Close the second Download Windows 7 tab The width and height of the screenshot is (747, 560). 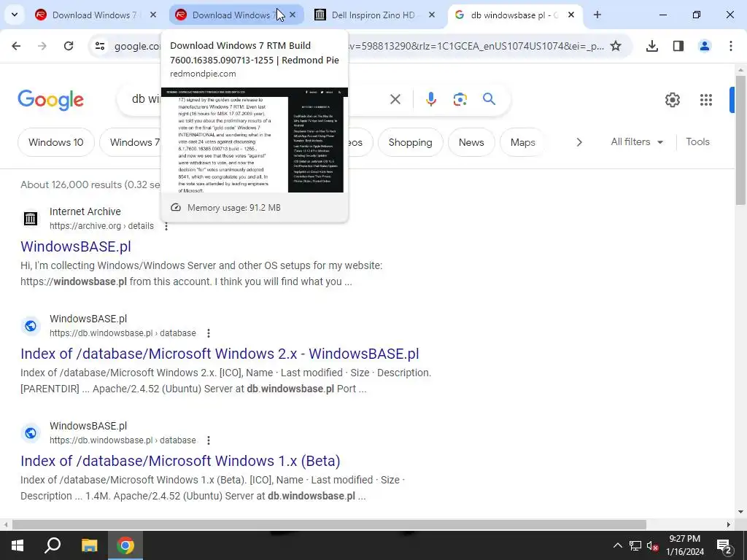pyautogui.click(x=293, y=15)
